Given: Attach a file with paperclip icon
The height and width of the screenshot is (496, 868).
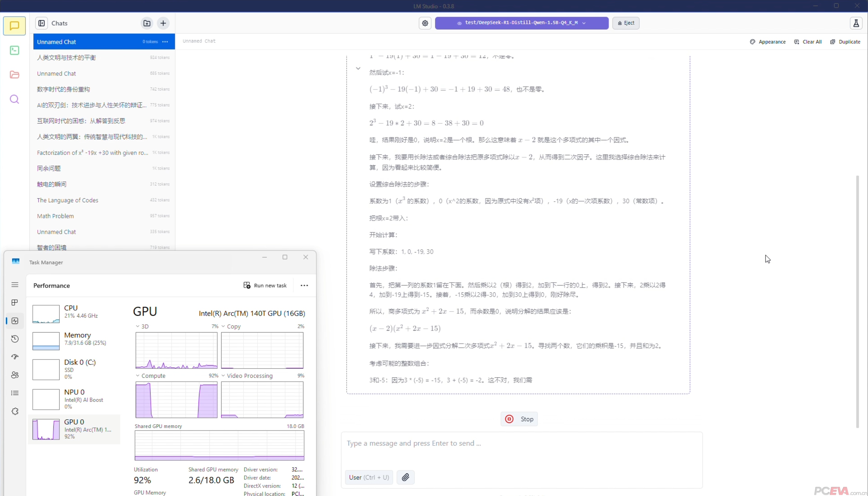Looking at the screenshot, I should point(405,477).
